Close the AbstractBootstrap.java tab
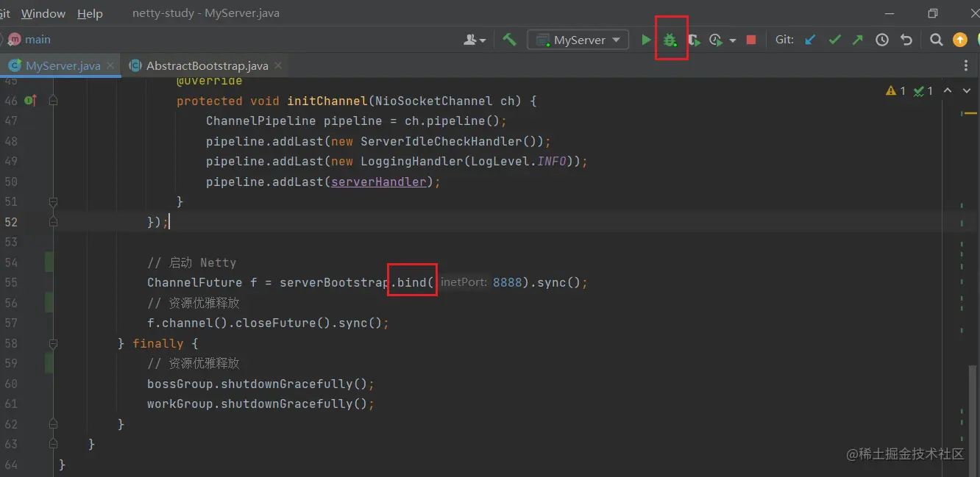The height and width of the screenshot is (477, 980). pos(278,65)
